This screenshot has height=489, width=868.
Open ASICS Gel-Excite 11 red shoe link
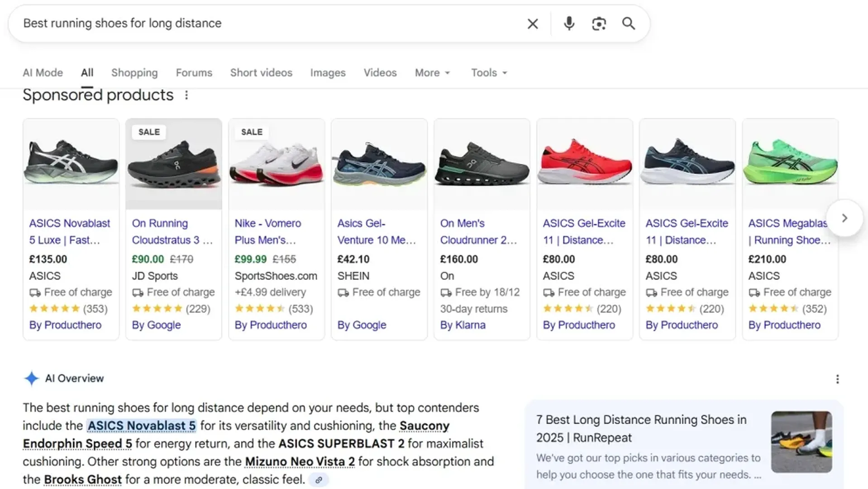(x=584, y=231)
